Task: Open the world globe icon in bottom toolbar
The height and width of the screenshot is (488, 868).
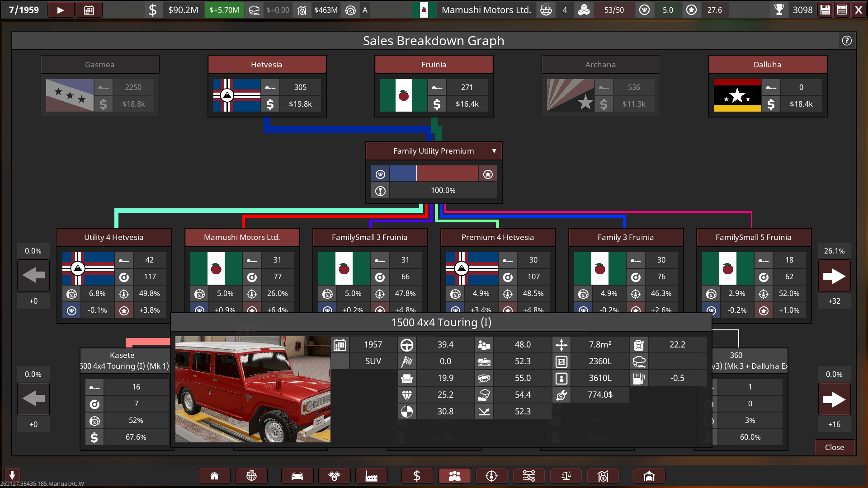Action: tap(251, 476)
